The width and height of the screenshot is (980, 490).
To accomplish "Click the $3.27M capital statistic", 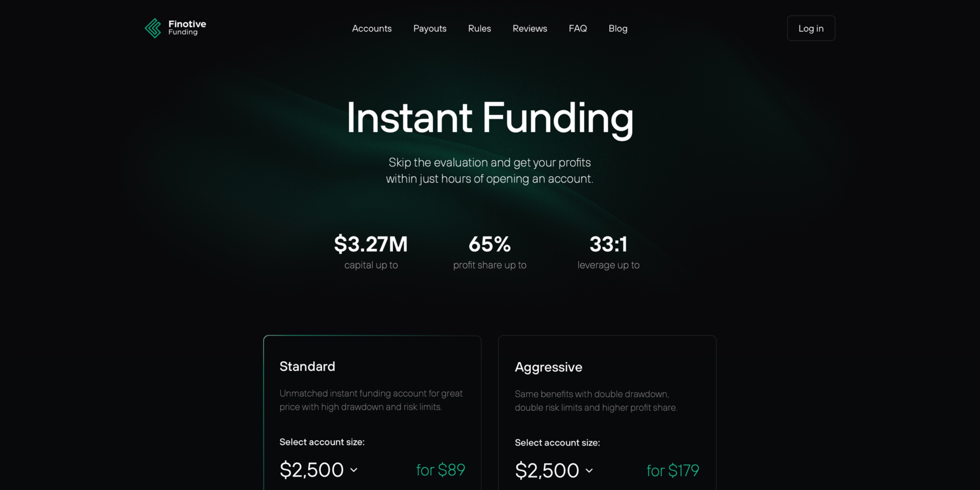I will (371, 244).
